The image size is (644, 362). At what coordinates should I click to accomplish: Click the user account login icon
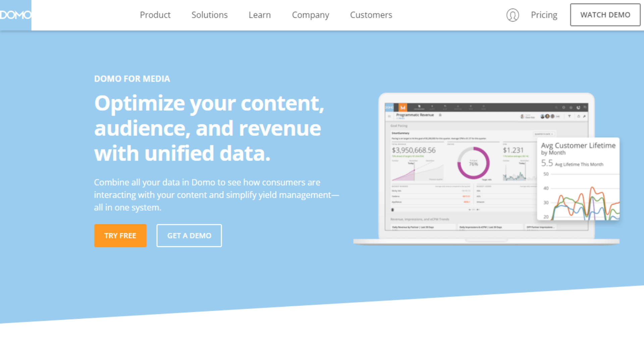coord(513,15)
